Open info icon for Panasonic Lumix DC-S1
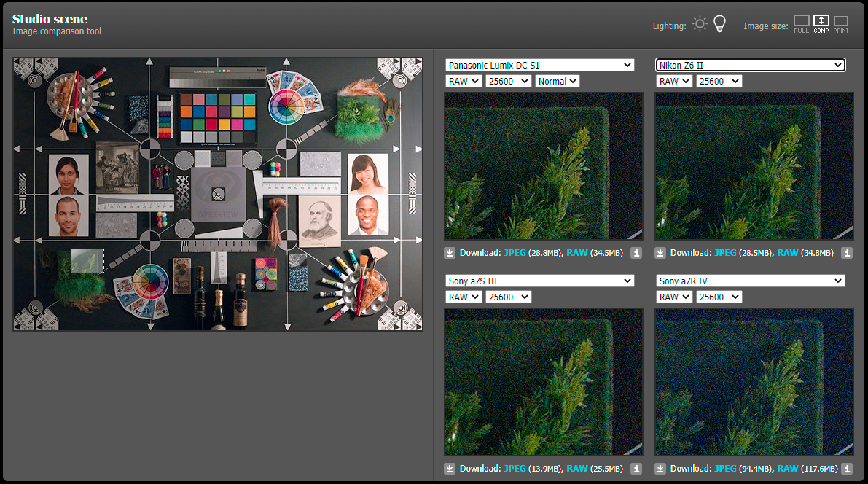Screen dimensions: 868x484 click(x=637, y=253)
